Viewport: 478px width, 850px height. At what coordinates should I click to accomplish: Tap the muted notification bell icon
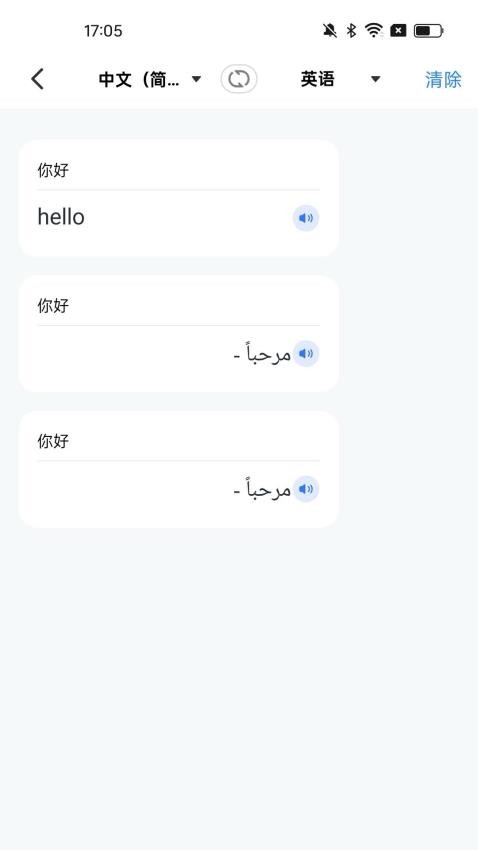click(x=330, y=30)
